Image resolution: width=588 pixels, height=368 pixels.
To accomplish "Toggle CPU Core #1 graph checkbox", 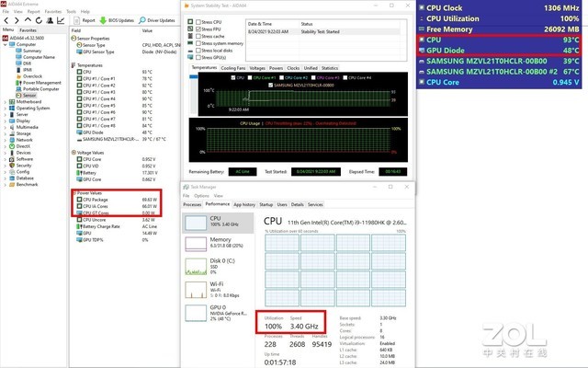I will coord(249,77).
